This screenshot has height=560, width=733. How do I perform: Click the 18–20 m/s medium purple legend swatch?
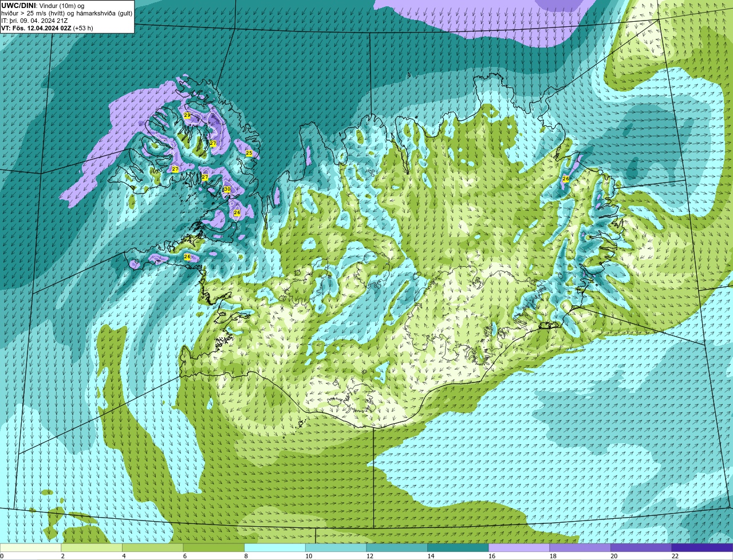click(x=580, y=547)
